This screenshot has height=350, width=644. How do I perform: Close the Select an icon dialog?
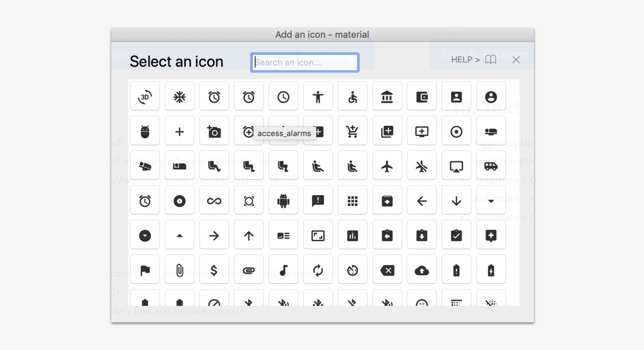[x=516, y=60]
